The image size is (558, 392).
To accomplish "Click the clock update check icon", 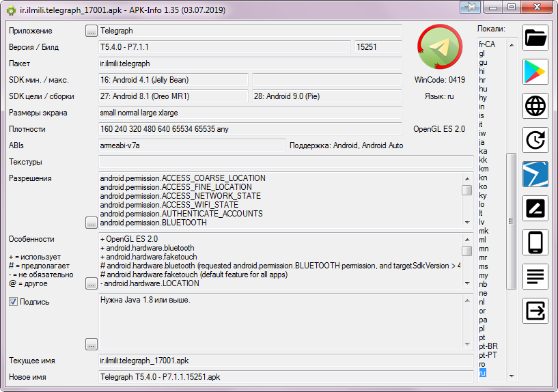I will pos(535,140).
